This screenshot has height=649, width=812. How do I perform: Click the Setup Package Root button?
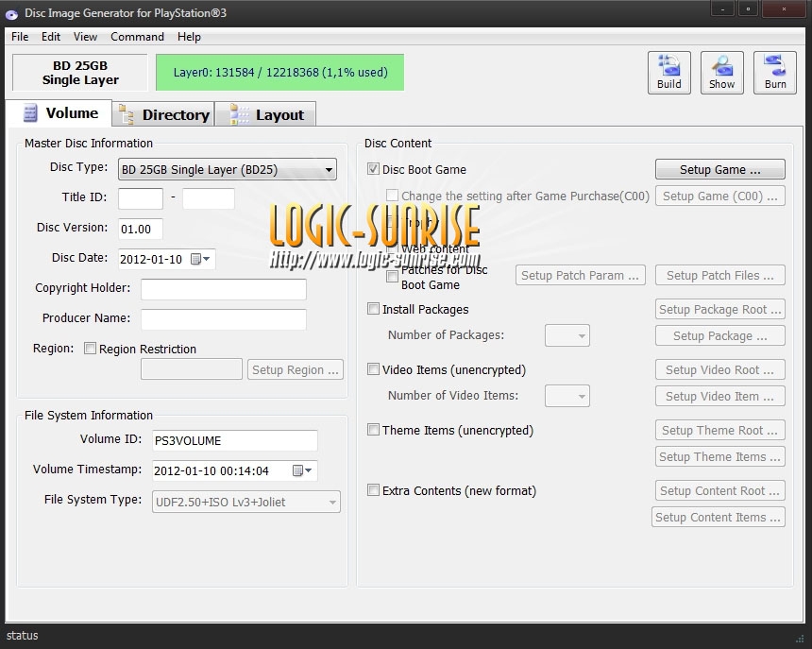[x=720, y=309]
